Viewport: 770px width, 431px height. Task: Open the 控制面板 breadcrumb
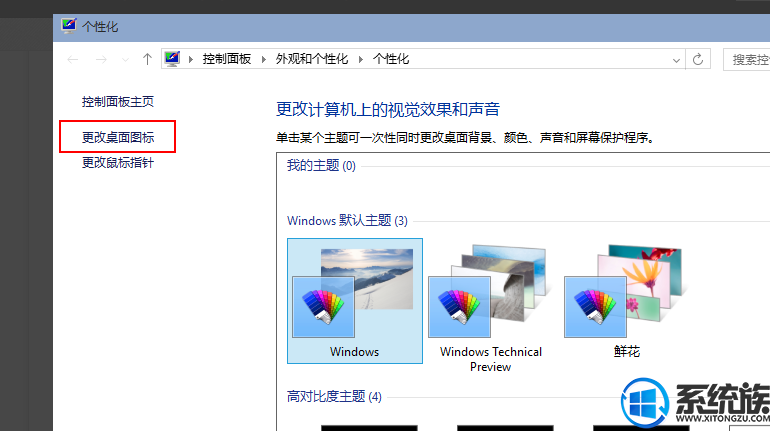226,59
